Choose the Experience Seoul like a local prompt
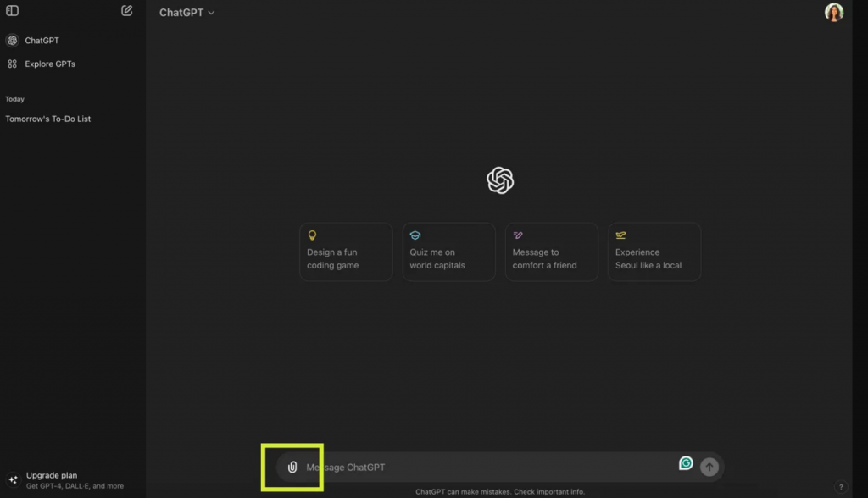Screen dimensions: 868x498 [654, 252]
